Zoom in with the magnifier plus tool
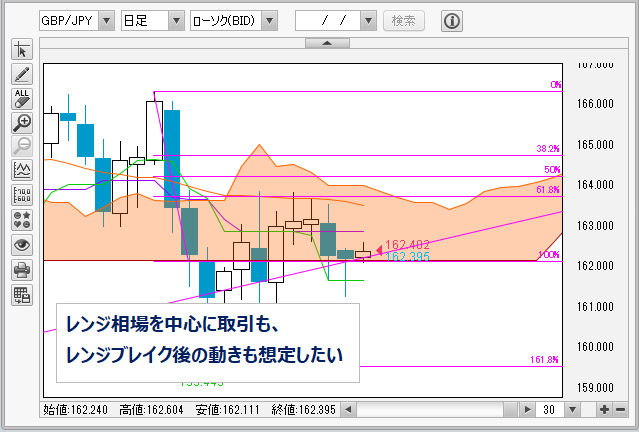 click(x=22, y=123)
